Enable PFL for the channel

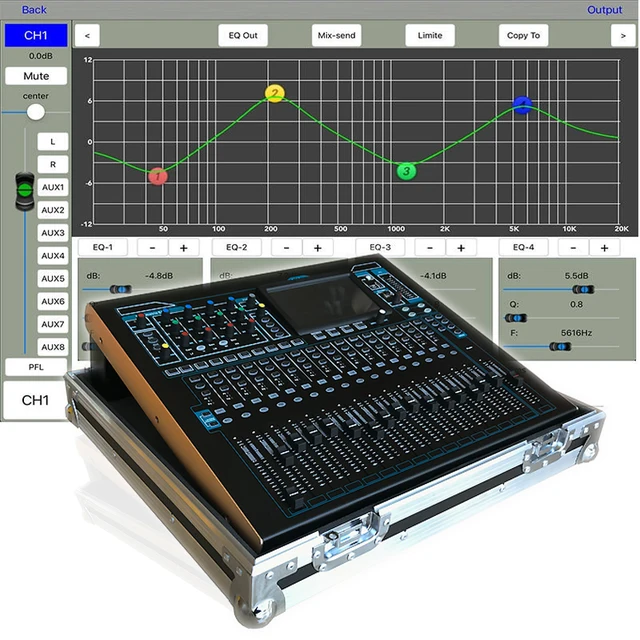[36, 367]
